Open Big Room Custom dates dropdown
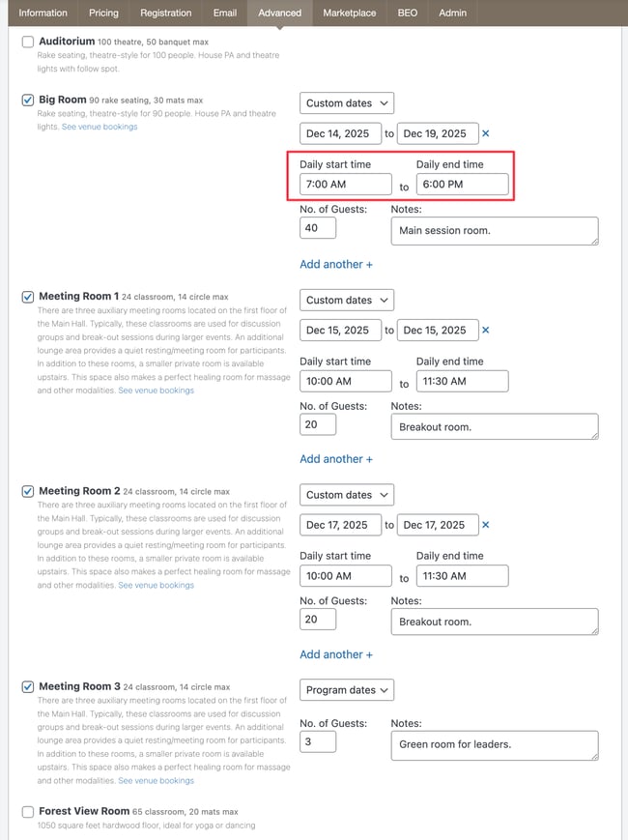628x840 pixels. coord(347,103)
